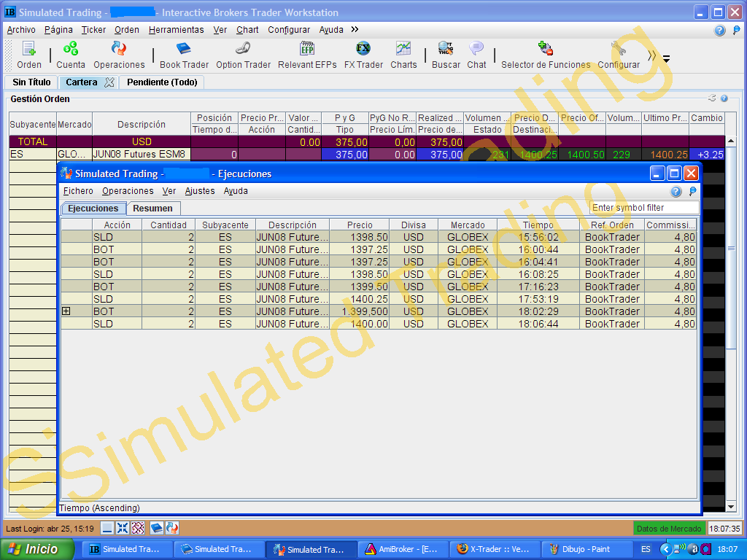This screenshot has width=747, height=560.
Task: Sort executions by the Tiempo column header
Action: 538,225
